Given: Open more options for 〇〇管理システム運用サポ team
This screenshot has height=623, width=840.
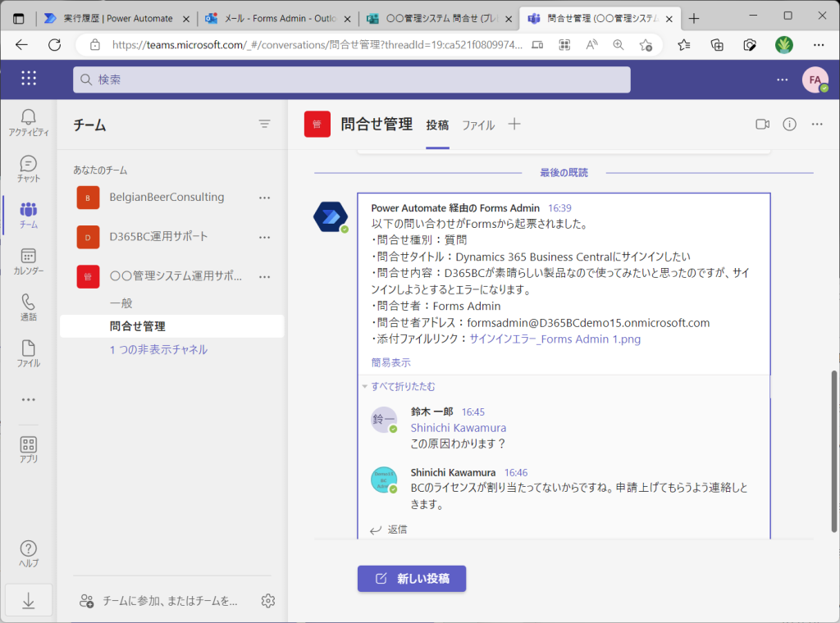Looking at the screenshot, I should pyautogui.click(x=264, y=277).
